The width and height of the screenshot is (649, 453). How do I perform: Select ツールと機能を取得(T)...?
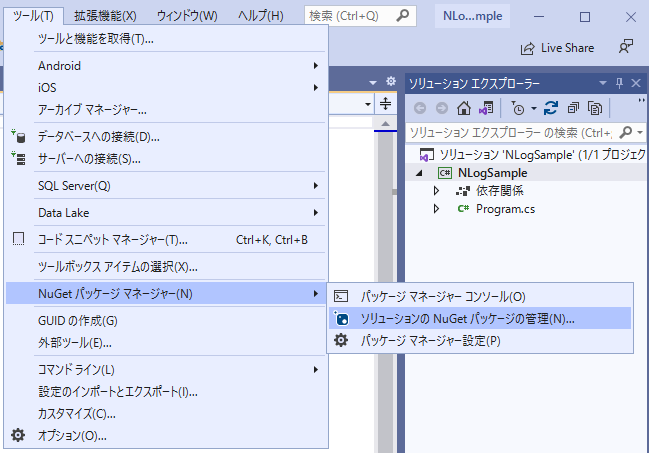(x=166, y=39)
